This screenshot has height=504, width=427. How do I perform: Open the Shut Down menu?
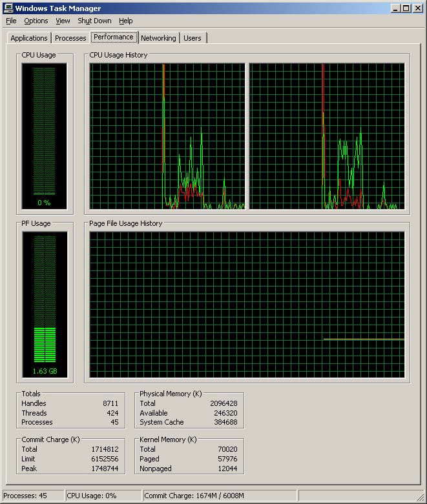(94, 21)
